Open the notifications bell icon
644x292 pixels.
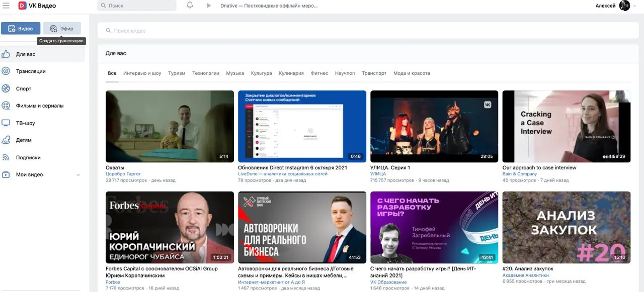click(190, 6)
